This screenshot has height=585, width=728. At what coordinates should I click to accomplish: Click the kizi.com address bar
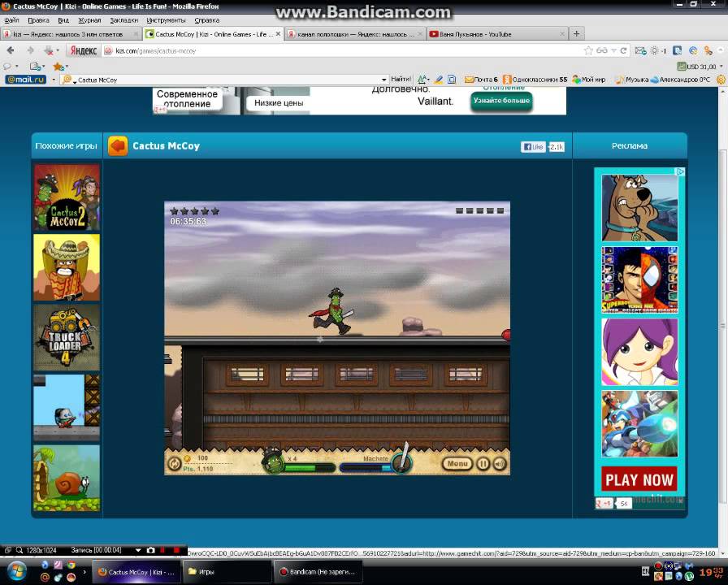tap(344, 50)
